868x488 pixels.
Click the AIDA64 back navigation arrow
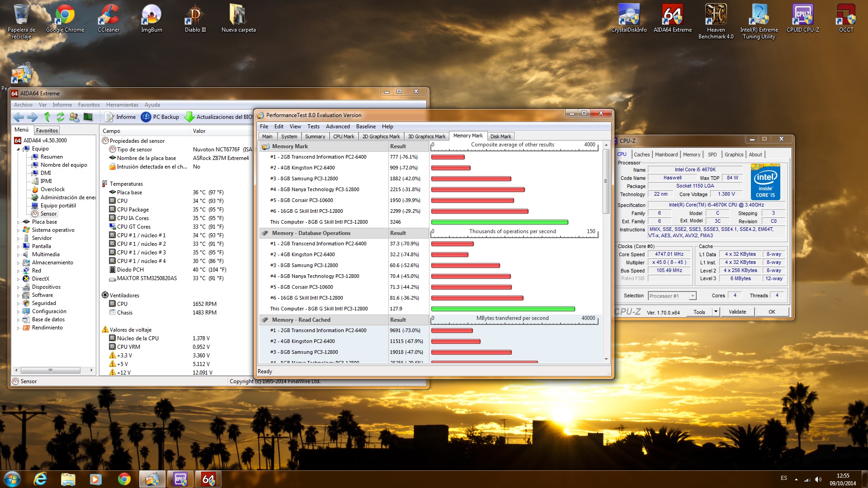coord(19,117)
